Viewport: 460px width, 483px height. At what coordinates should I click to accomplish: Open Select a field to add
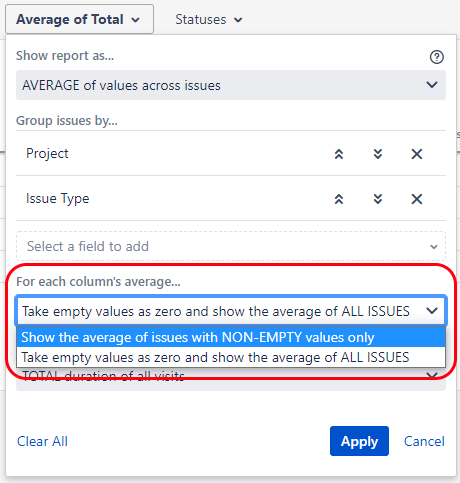pyautogui.click(x=231, y=246)
